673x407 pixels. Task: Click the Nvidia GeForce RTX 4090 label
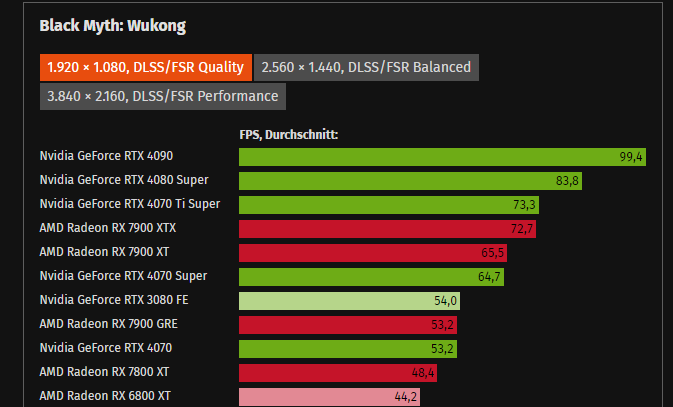point(106,156)
